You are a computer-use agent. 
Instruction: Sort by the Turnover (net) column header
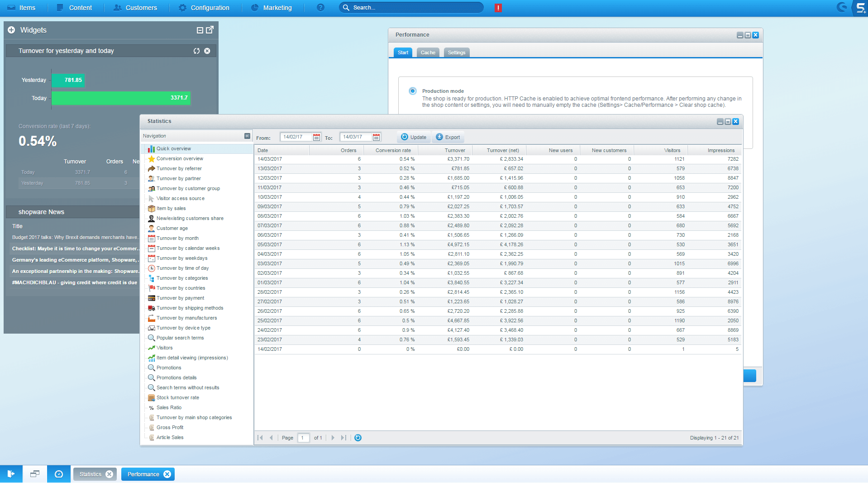(499, 150)
